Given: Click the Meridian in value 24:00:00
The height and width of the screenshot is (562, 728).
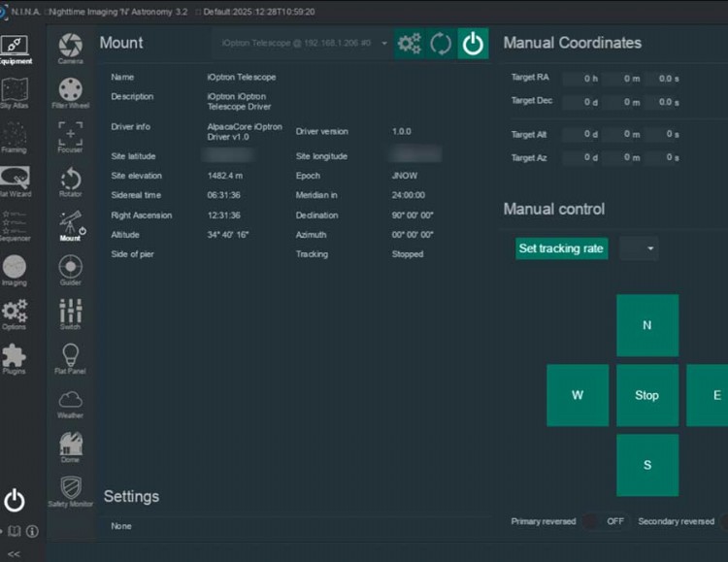Looking at the screenshot, I should pyautogui.click(x=408, y=195).
